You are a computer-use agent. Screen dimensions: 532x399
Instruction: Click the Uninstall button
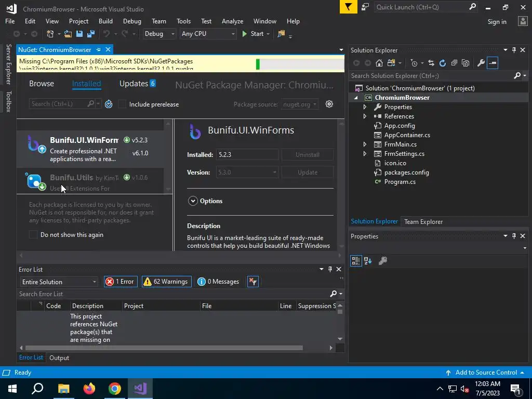point(308,154)
